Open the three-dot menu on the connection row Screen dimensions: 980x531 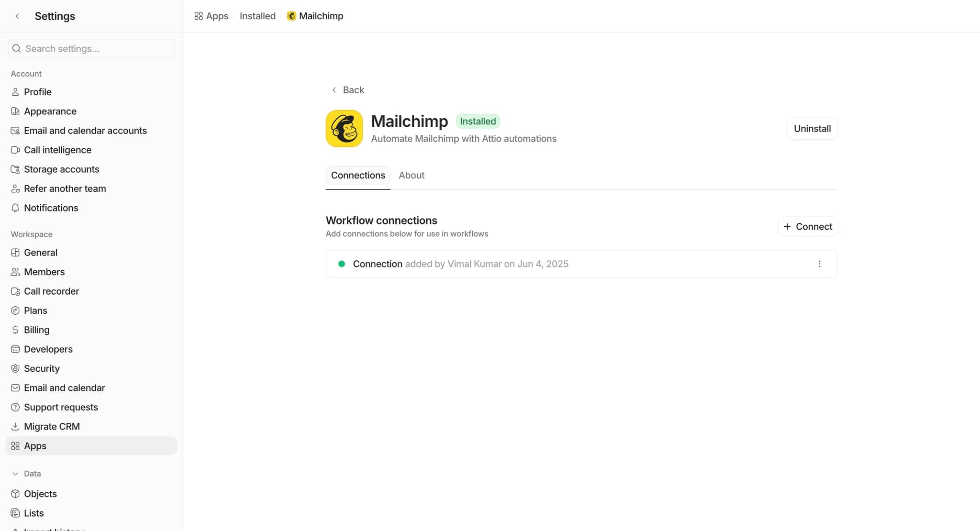[819, 264]
